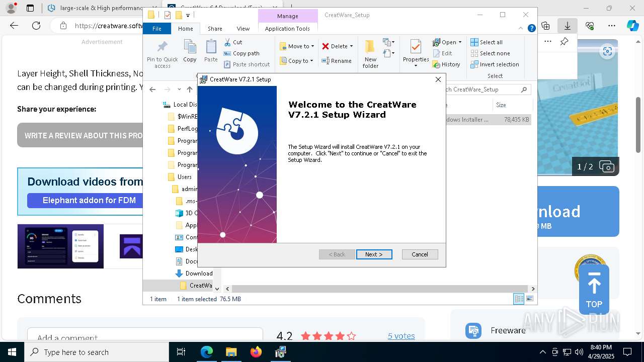
Task: Click the red Delete icon
Action: 326,46
